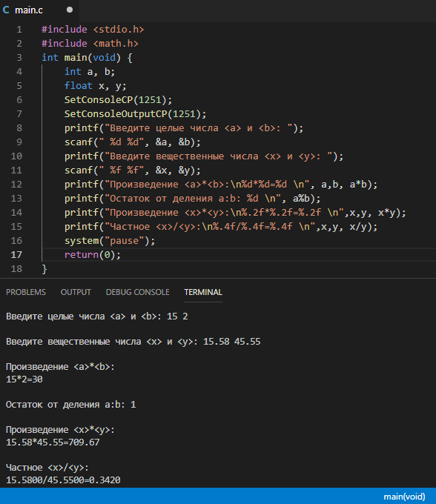Screen dimensions: 436x504
Task: Click terminal output '15.5800/45.5500=0.3420'
Action: pyautogui.click(x=63, y=480)
